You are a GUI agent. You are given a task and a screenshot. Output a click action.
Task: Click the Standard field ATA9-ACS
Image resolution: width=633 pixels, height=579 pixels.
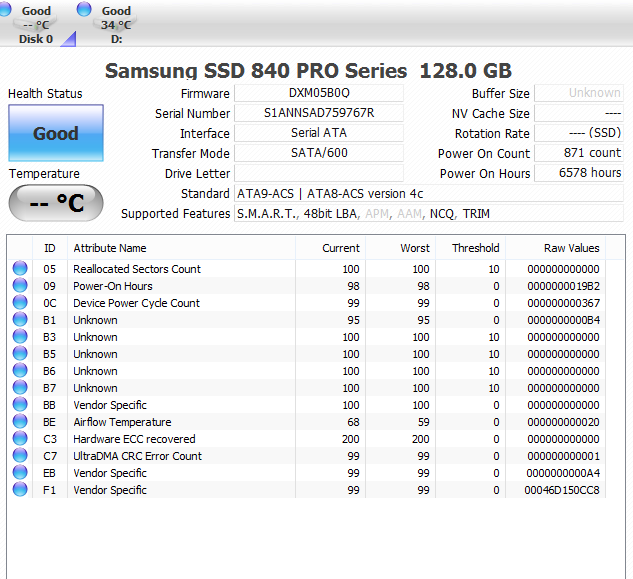429,193
